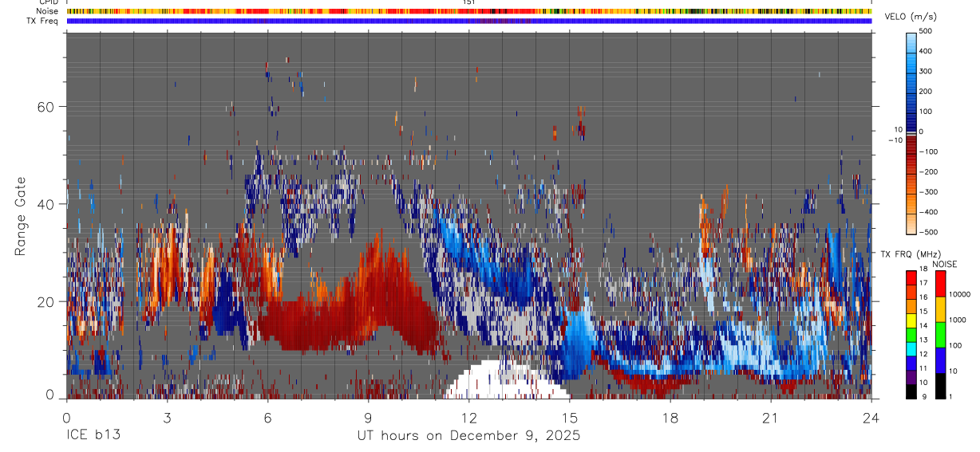Screen dimensions: 980x452
Task: Click 'UT hours on December 9, 2025' label
Action: (x=468, y=435)
